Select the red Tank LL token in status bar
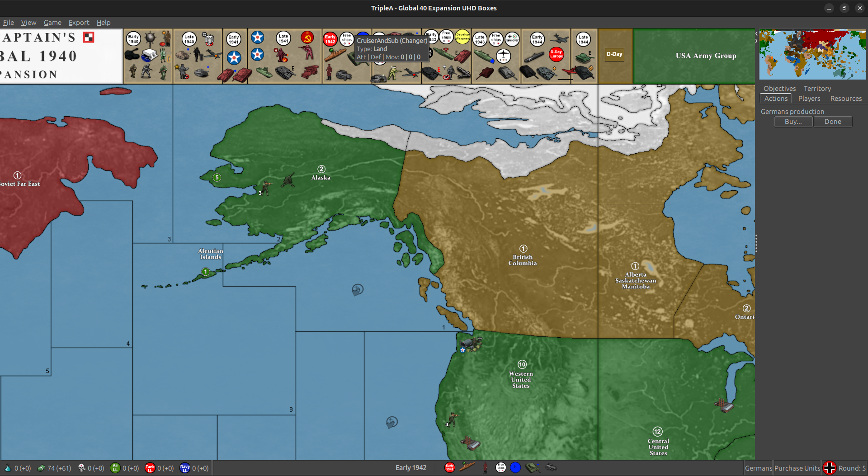Image resolution: width=868 pixels, height=476 pixels. click(151, 468)
